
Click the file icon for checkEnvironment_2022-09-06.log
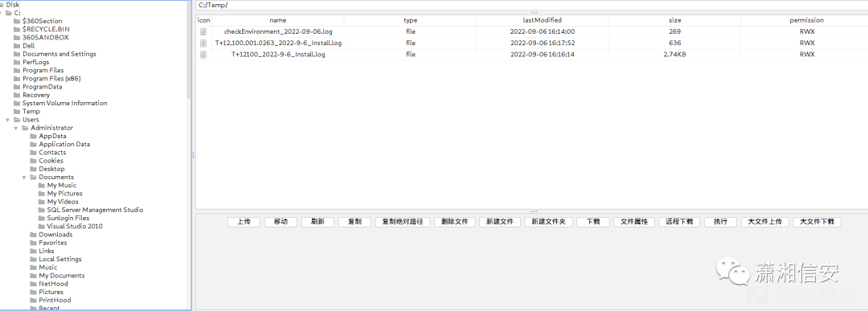(x=203, y=31)
